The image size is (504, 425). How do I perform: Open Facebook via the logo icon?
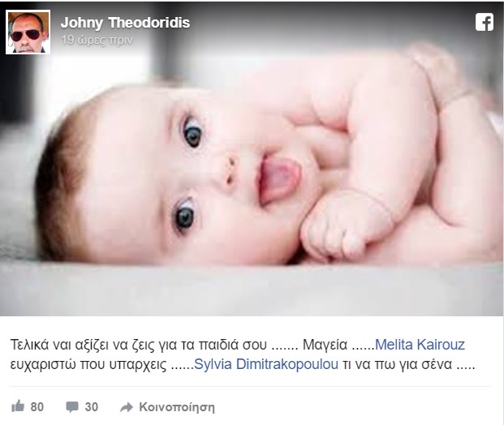(x=485, y=22)
